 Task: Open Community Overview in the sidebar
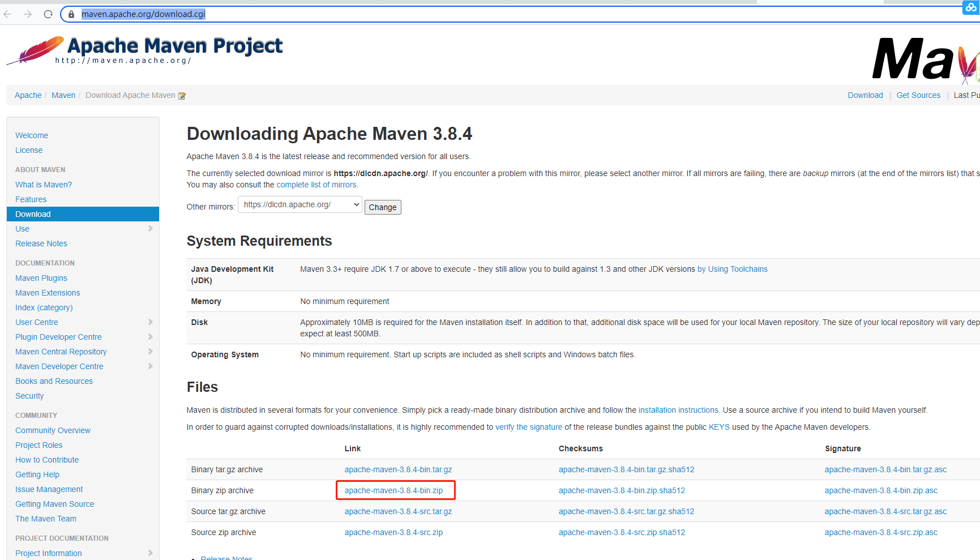pos(53,430)
